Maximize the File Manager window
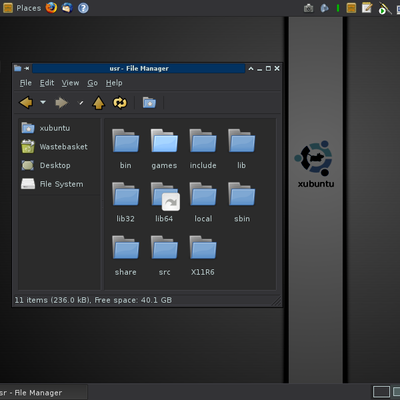Screen dimensions: 400x400 [x=268, y=69]
